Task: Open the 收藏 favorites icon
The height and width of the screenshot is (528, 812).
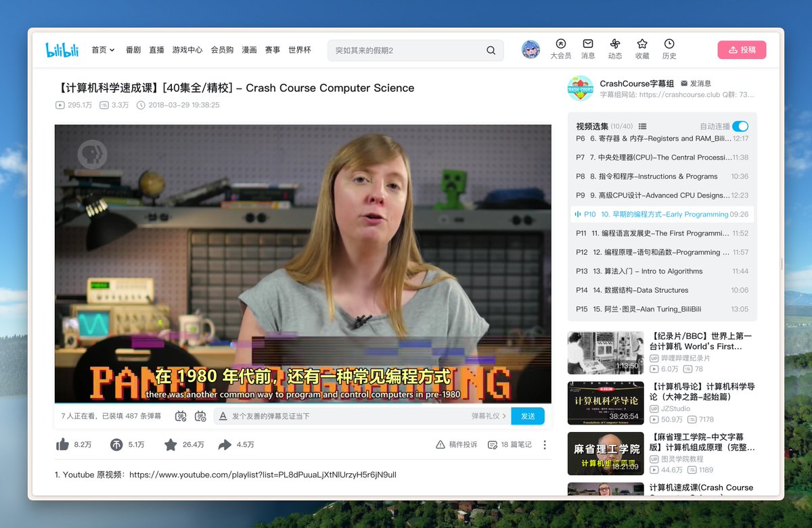Action: click(x=642, y=49)
